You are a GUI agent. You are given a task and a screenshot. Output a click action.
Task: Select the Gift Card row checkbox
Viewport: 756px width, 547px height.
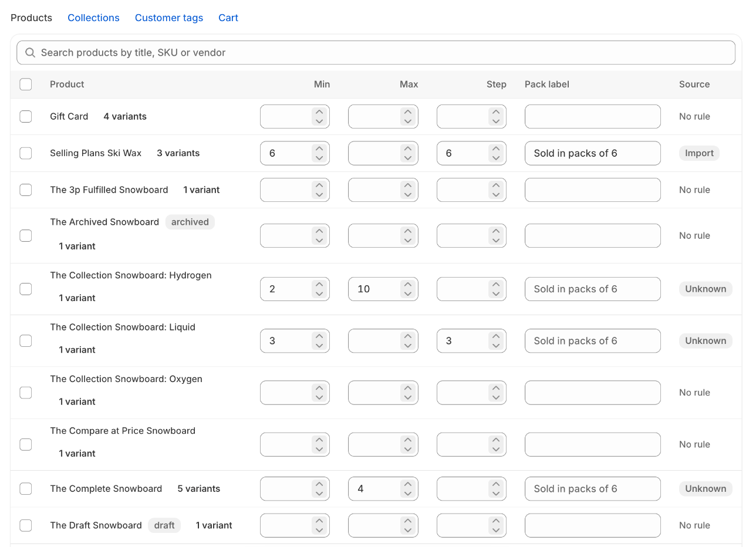26,117
